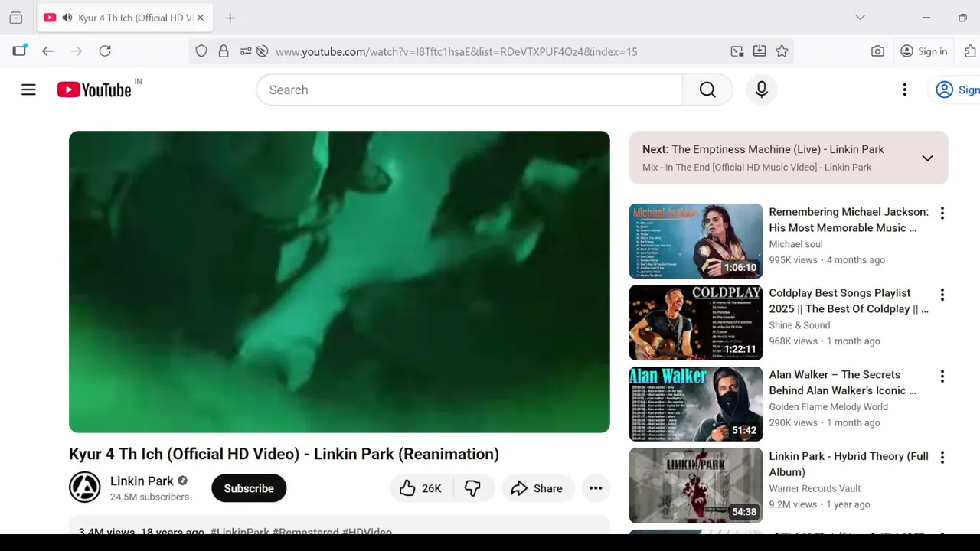Take a screenshot with camera icon
This screenshot has width=980, height=551.
coord(877,51)
